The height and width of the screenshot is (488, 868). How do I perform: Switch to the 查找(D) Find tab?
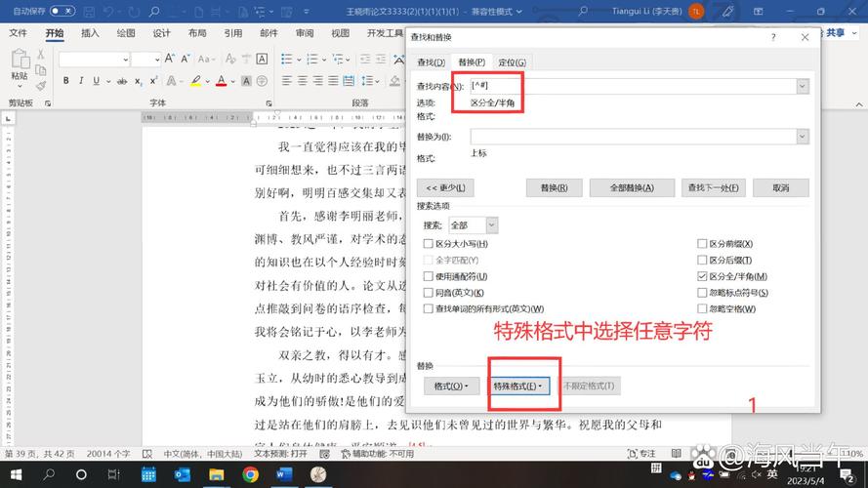(431, 62)
